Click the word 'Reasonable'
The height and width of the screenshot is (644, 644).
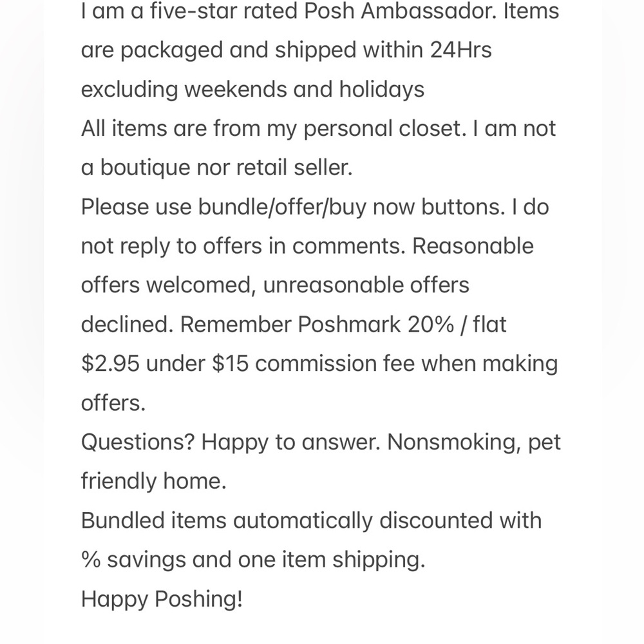point(473,245)
